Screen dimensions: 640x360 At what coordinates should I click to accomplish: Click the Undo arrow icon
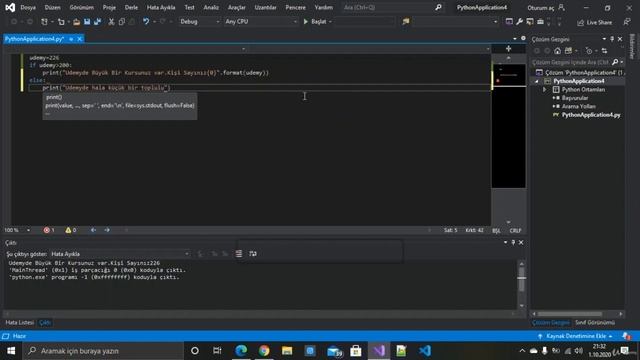146,22
